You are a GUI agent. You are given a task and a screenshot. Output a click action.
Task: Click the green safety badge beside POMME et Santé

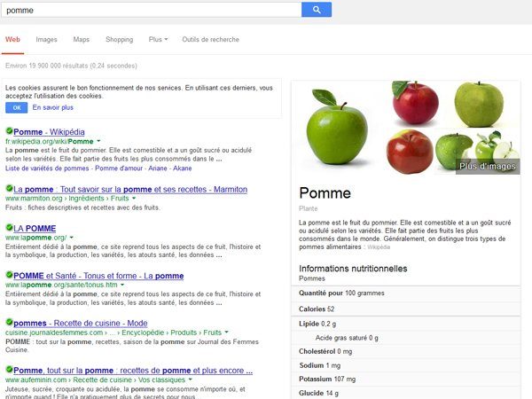point(9,275)
